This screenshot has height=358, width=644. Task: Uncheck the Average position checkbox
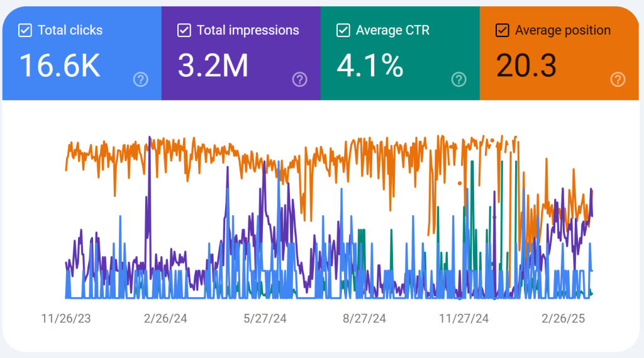(502, 30)
